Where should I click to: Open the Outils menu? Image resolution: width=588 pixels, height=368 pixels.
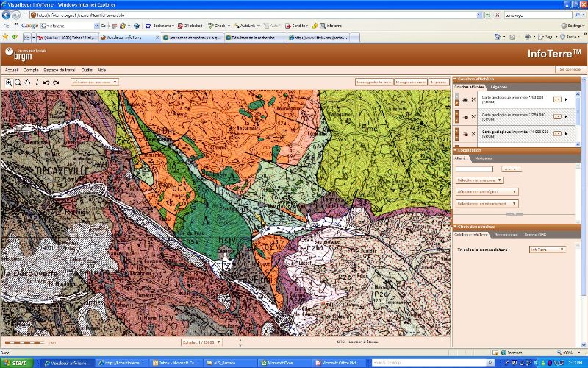click(x=87, y=70)
